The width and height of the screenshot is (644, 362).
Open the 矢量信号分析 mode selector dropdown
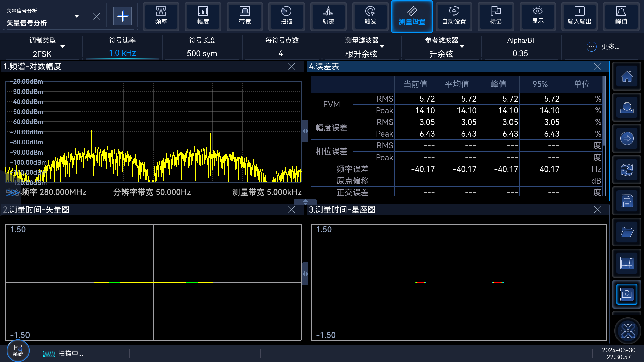tap(77, 16)
